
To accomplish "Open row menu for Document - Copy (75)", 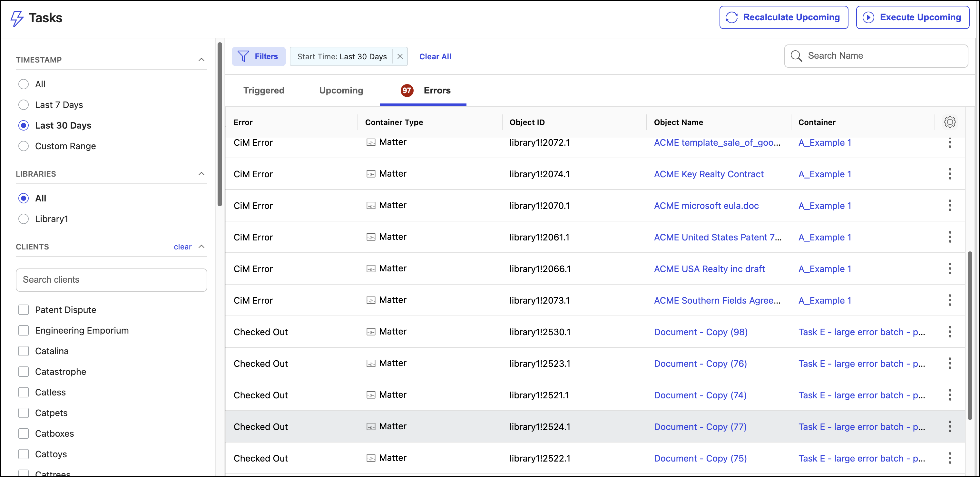I will click(950, 458).
